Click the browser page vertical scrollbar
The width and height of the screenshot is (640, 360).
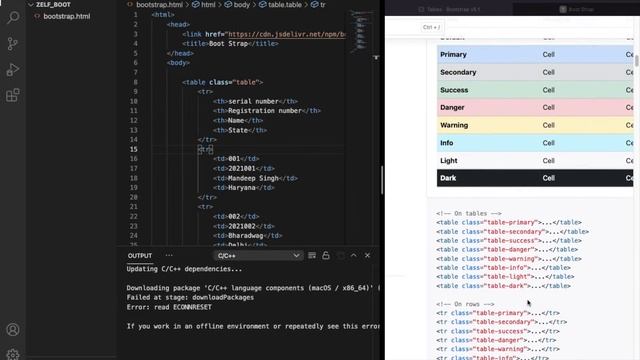[637, 61]
